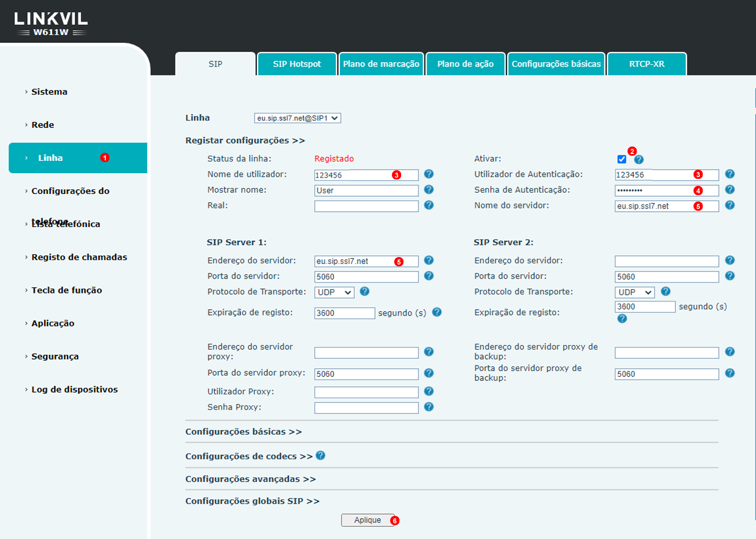Click help icon for SIP Server 1 Protocolo de Transporte

[364, 292]
